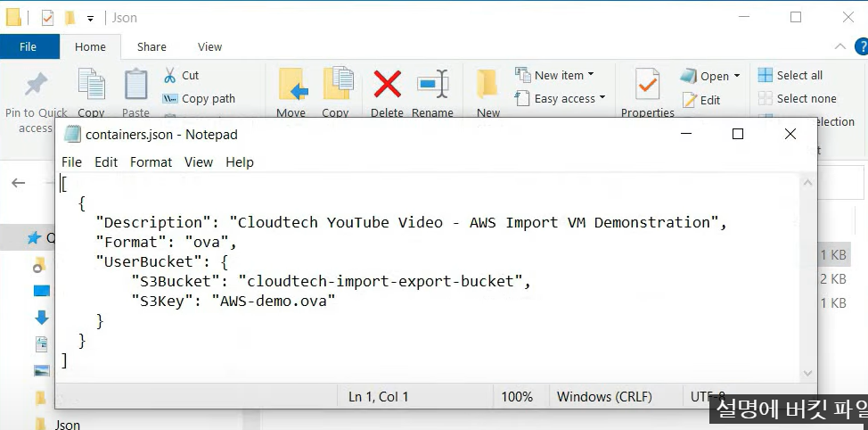This screenshot has width=868, height=430.
Task: Click the Windows (CRLF) status entry
Action: tap(604, 397)
